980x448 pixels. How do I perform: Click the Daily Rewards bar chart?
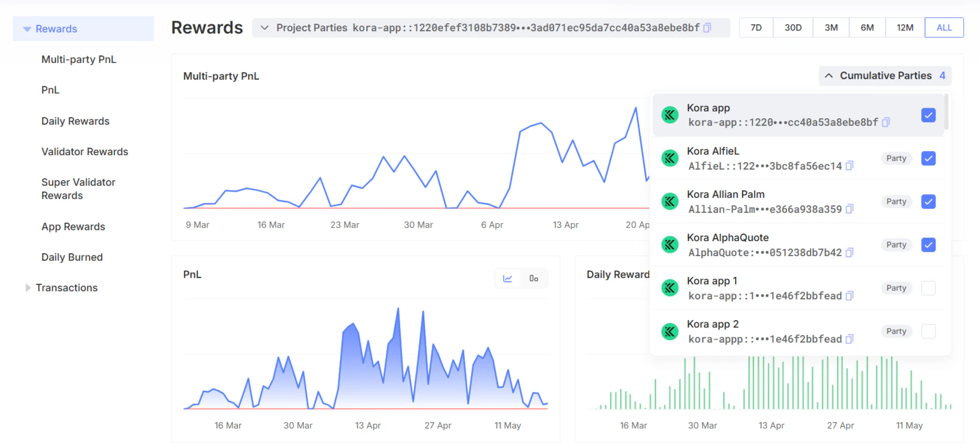point(770,382)
